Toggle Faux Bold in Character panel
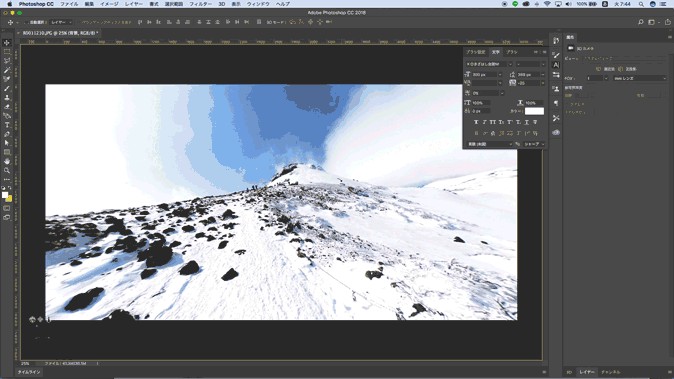The width and height of the screenshot is (674, 379). pos(476,122)
